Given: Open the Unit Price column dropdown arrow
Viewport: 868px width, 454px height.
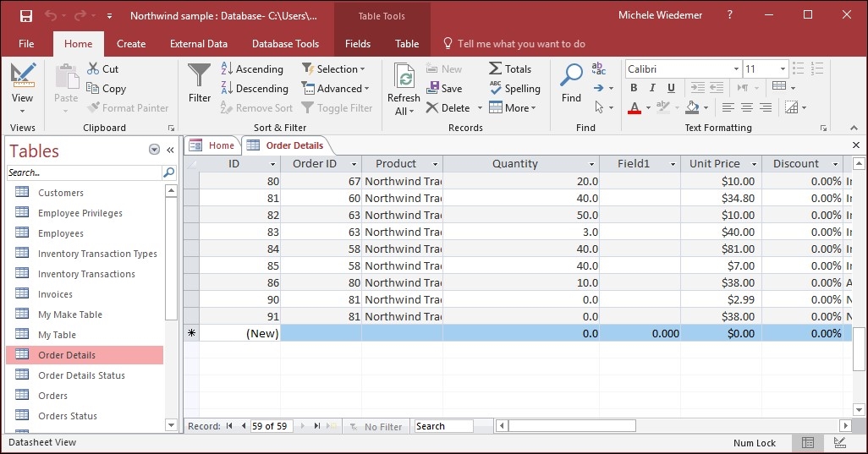Looking at the screenshot, I should click(754, 164).
